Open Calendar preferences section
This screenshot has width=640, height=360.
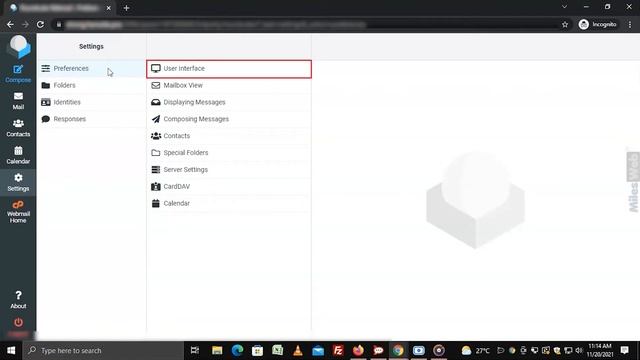click(x=229, y=203)
